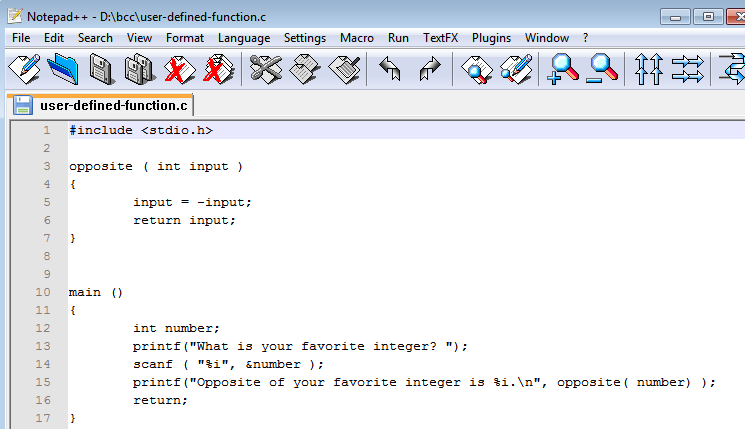Click the Save All icon
Image resolution: width=745 pixels, height=429 pixels.
coord(139,69)
